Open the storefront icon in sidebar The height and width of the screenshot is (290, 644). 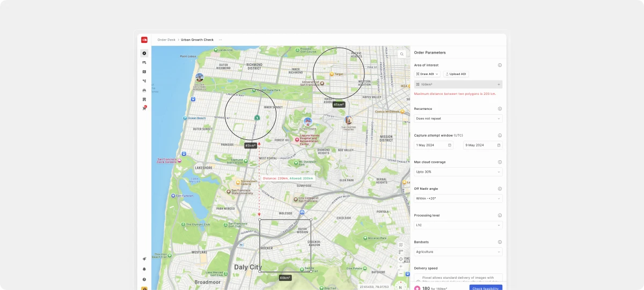coord(144,99)
